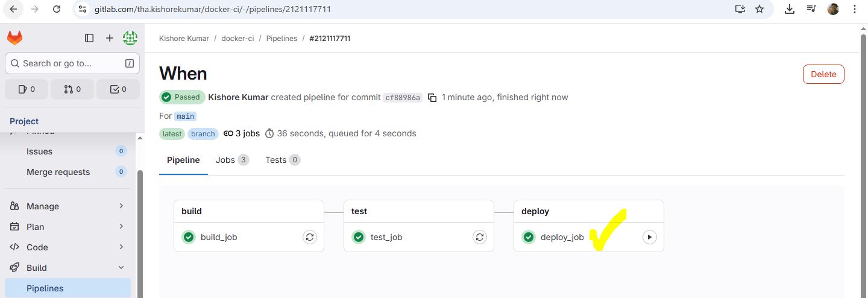The width and height of the screenshot is (868, 298).
Task: Open the assigned issues counter icon
Action: coord(27,89)
